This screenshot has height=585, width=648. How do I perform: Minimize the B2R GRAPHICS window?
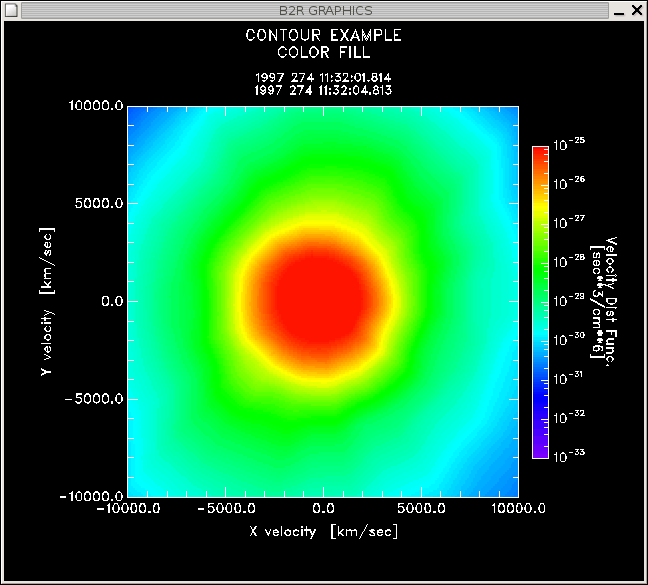coord(619,11)
